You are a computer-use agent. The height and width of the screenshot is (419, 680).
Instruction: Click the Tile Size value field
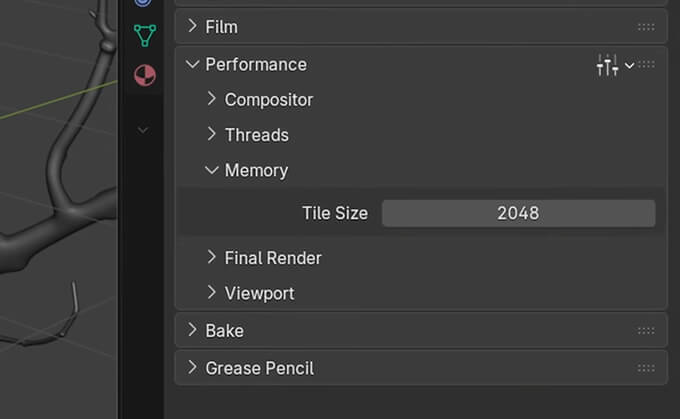(x=518, y=213)
